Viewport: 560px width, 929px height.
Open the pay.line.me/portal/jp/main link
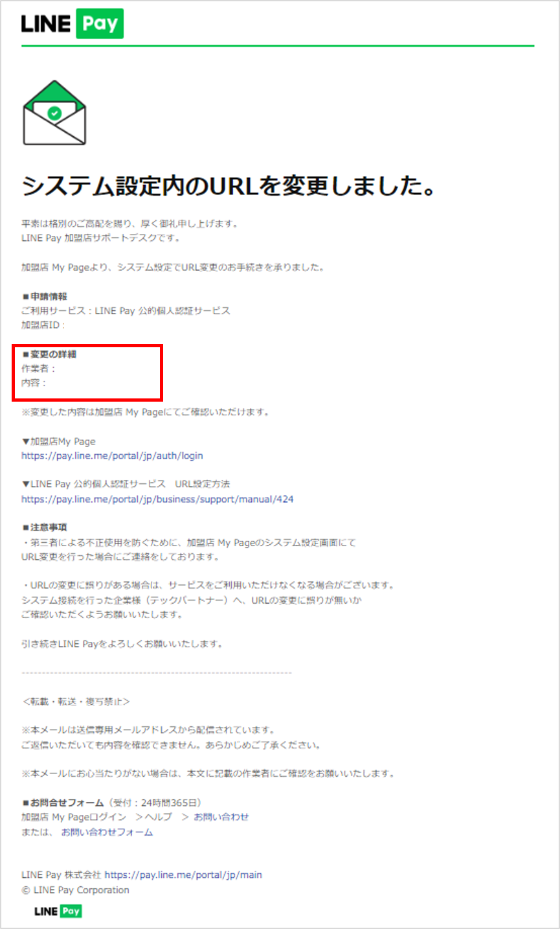(183, 875)
